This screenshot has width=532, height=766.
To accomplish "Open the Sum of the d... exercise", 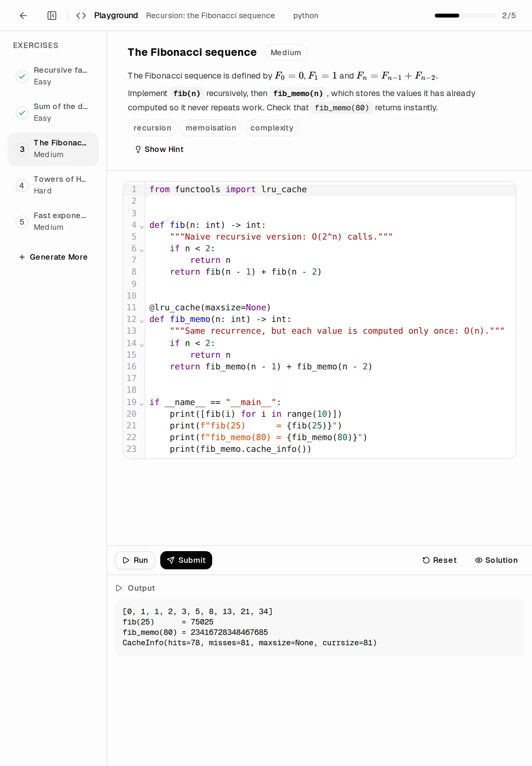I will pyautogui.click(x=53, y=113).
